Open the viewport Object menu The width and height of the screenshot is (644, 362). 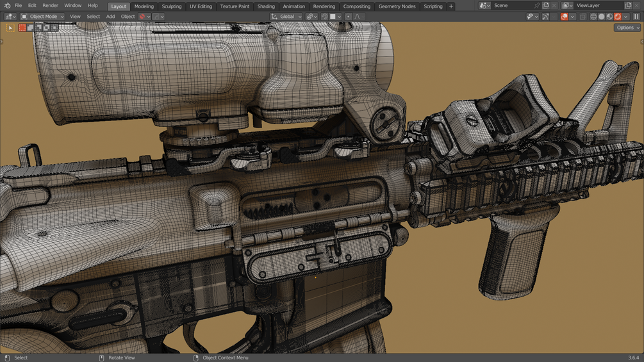pyautogui.click(x=128, y=17)
